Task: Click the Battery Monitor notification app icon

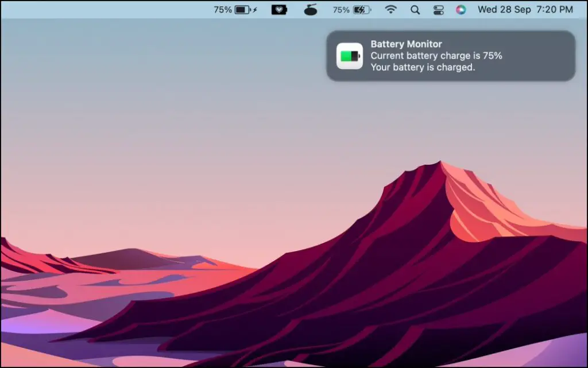Action: point(350,56)
